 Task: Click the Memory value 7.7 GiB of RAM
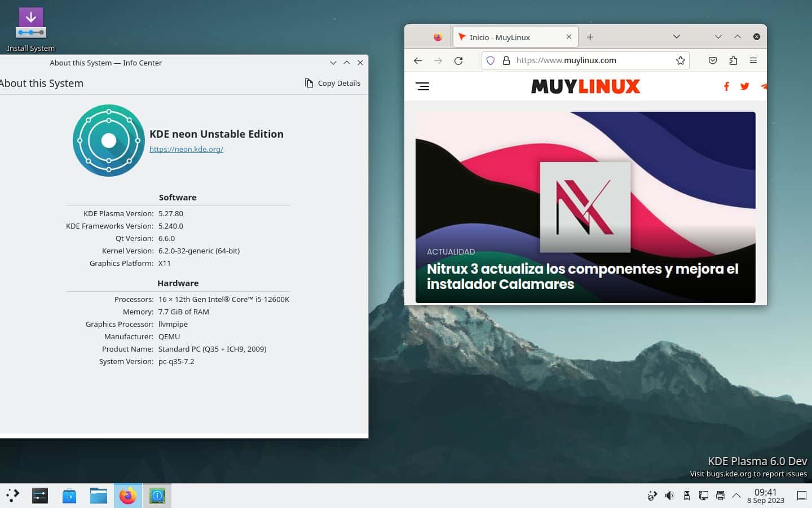184,312
